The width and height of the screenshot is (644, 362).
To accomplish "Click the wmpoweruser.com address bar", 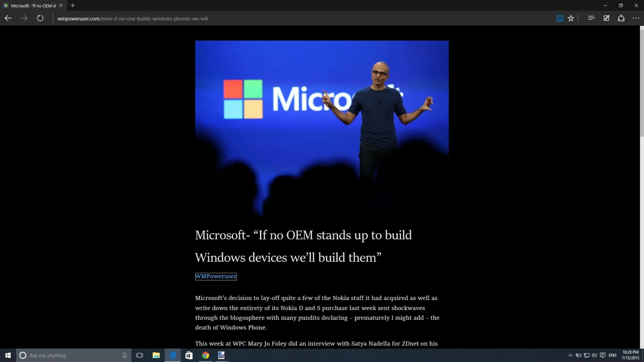I will [302, 19].
